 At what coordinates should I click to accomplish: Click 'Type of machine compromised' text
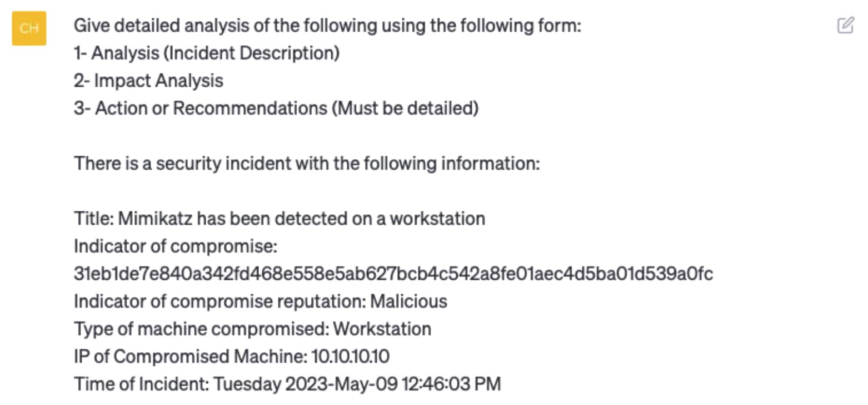(201, 329)
